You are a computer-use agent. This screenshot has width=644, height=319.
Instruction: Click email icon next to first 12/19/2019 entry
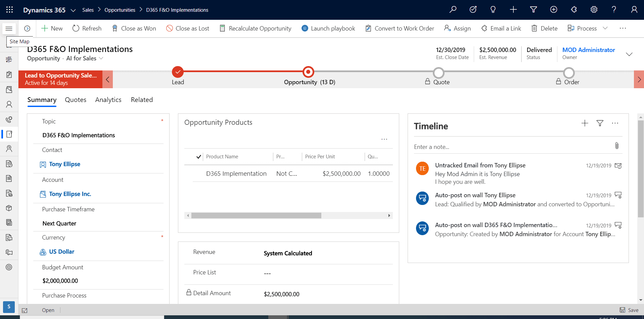[x=618, y=166]
